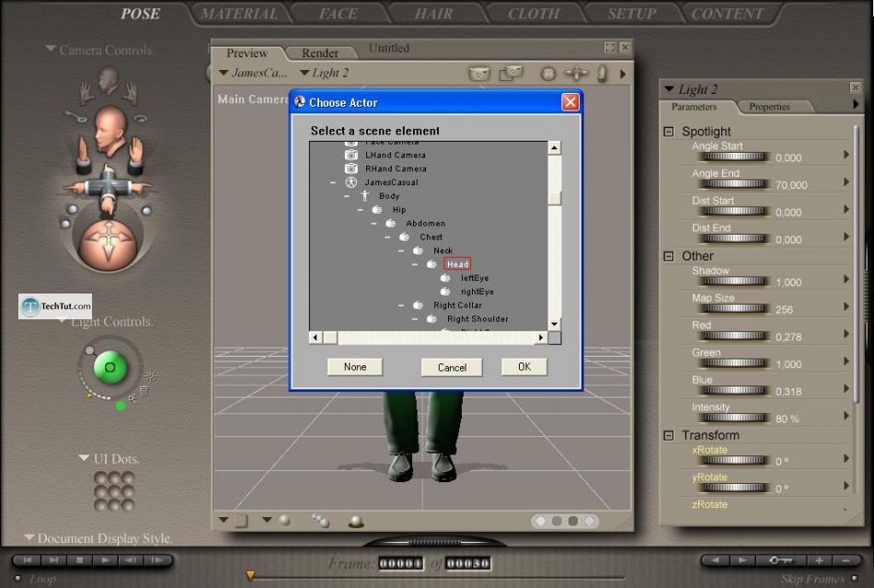Viewport: 874px width, 588px height.
Task: Click the Cancel button
Action: [x=452, y=367]
